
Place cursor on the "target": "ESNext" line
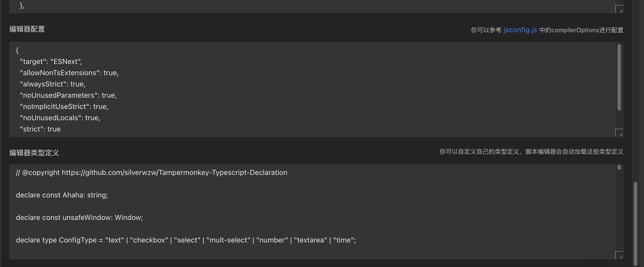[51, 62]
